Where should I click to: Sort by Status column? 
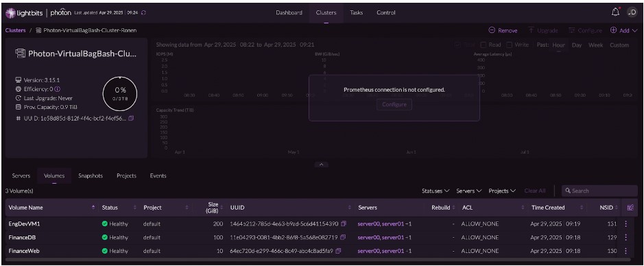pos(134,208)
